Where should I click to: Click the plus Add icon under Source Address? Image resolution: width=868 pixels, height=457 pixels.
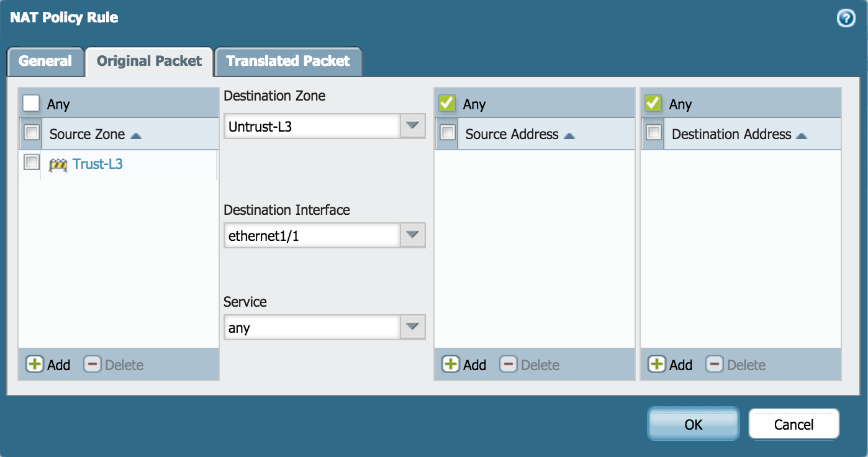pos(450,364)
